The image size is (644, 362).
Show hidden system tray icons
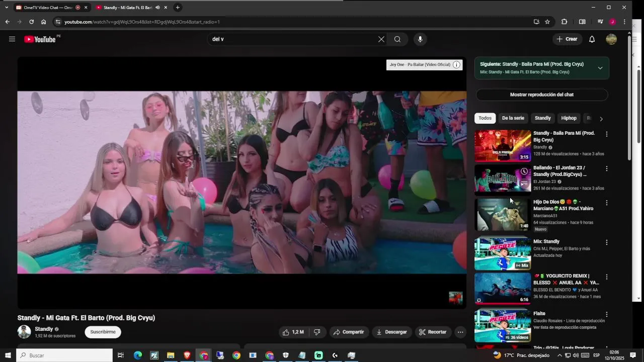[559, 355]
